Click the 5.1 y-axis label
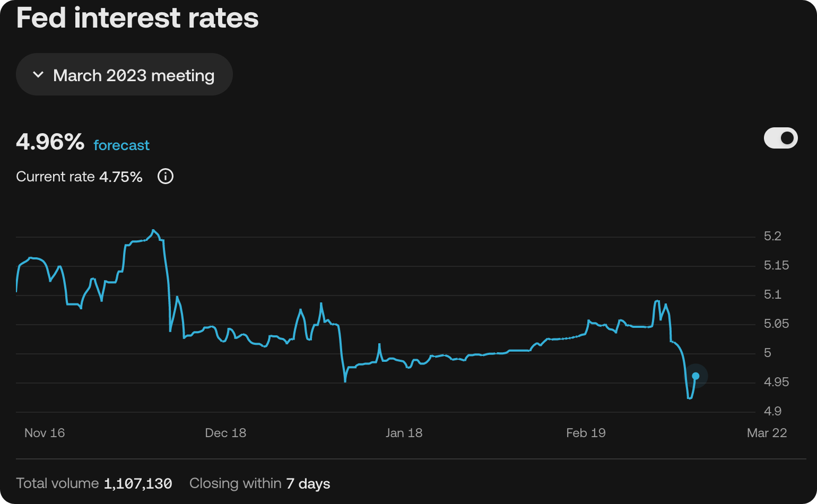Screen dimensions: 817x504 pyautogui.click(x=772, y=294)
